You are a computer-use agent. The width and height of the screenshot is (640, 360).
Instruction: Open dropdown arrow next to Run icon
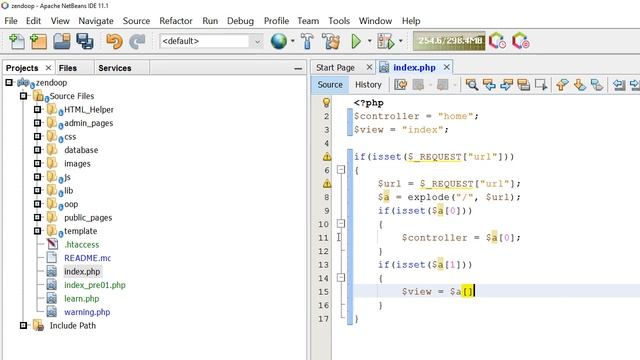click(x=369, y=41)
